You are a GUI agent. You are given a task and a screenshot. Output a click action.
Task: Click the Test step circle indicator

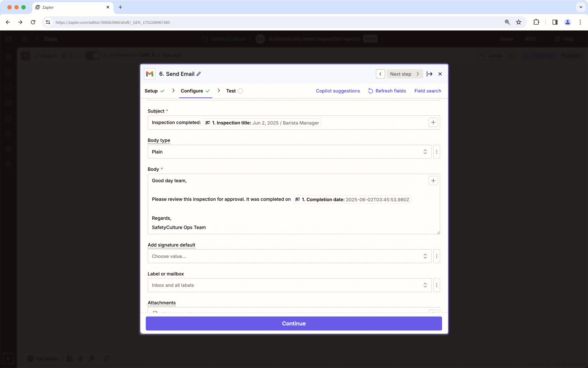pyautogui.click(x=241, y=91)
